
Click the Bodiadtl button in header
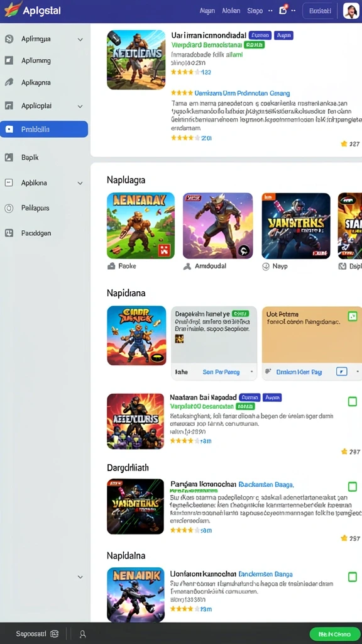(x=320, y=11)
